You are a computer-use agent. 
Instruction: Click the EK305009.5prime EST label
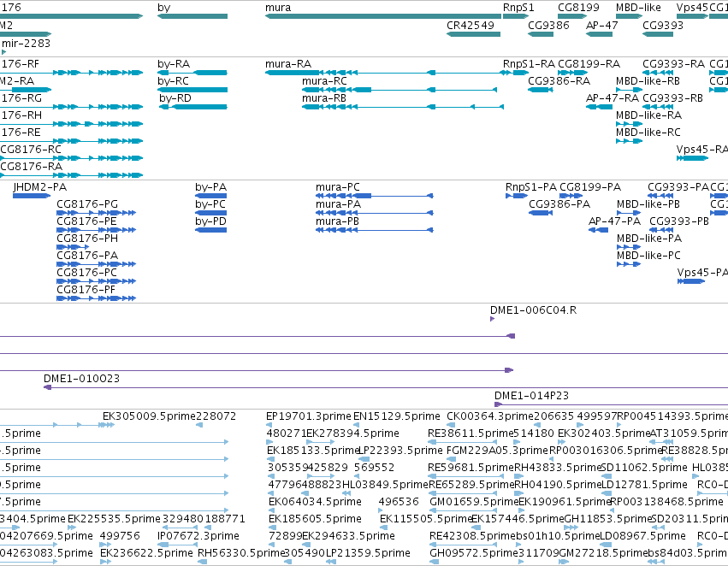coord(149,416)
